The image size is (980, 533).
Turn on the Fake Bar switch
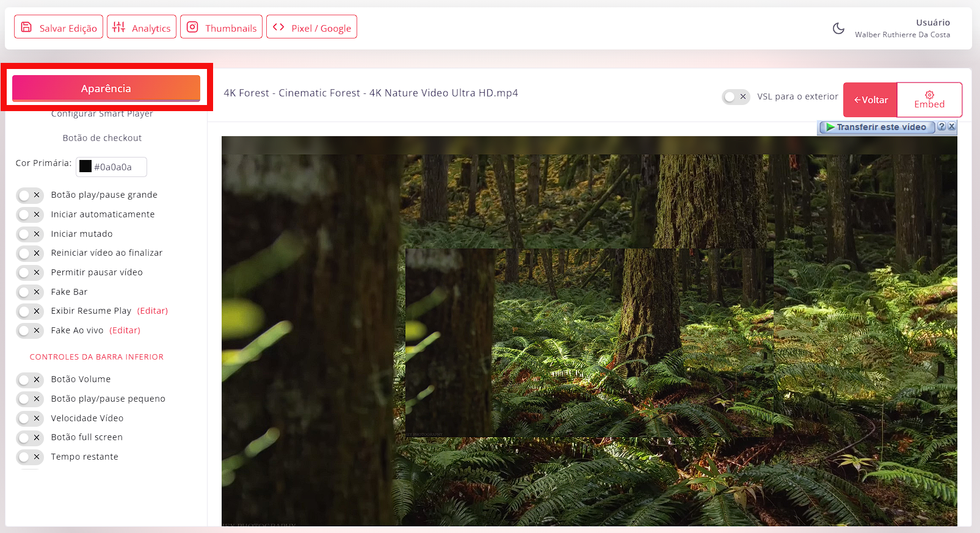pos(30,292)
